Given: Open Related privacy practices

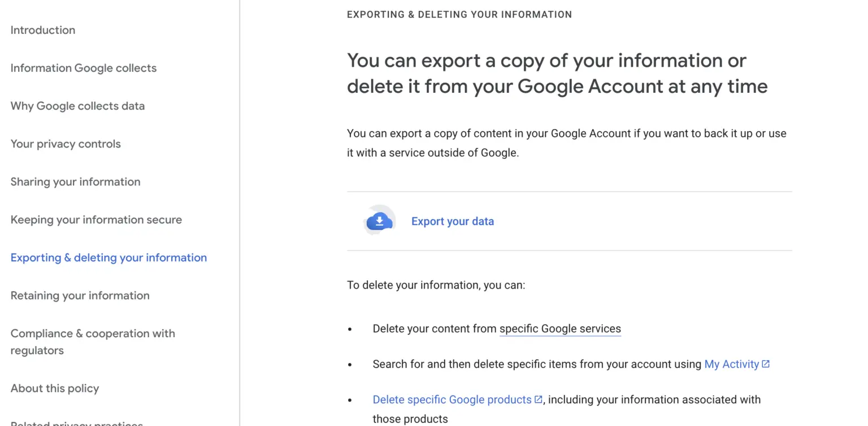Looking at the screenshot, I should pos(76,423).
